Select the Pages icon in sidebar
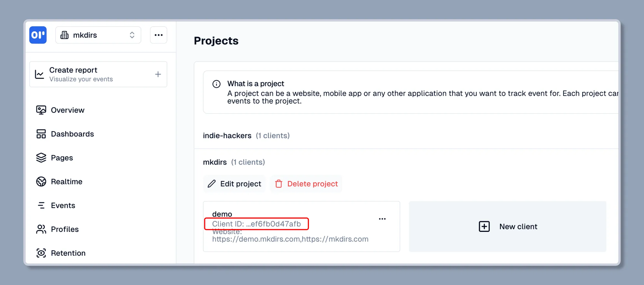 point(41,158)
